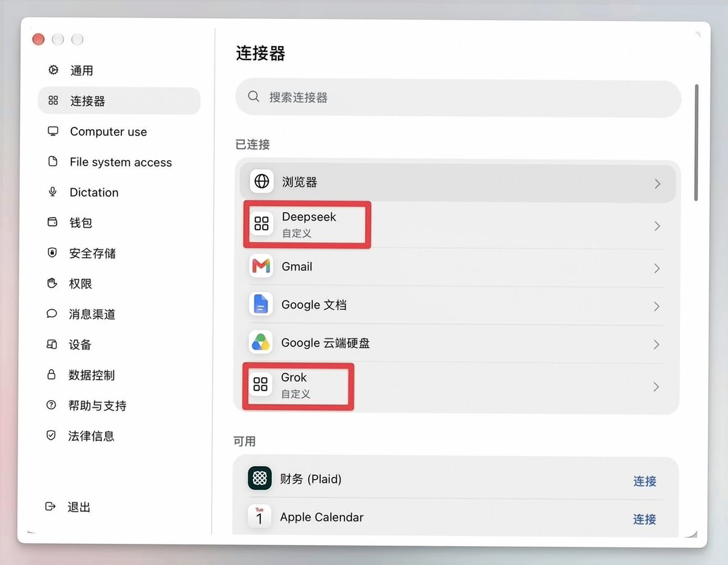Click the hand icon beside 权限
The image size is (728, 565).
52,283
